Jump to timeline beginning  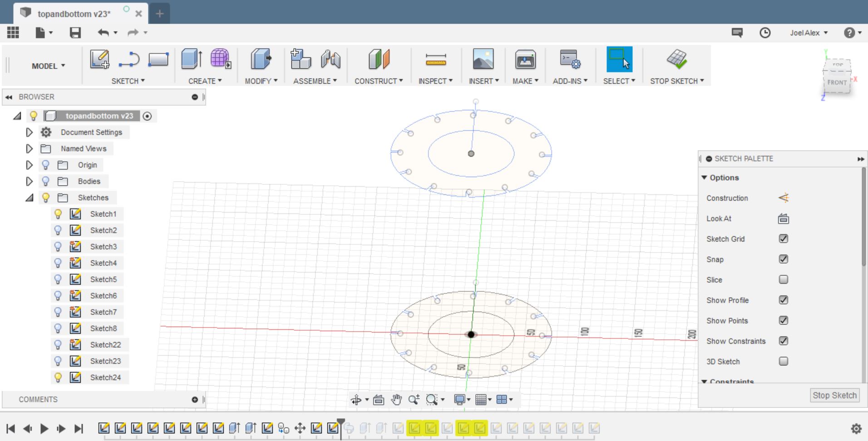coord(11,428)
